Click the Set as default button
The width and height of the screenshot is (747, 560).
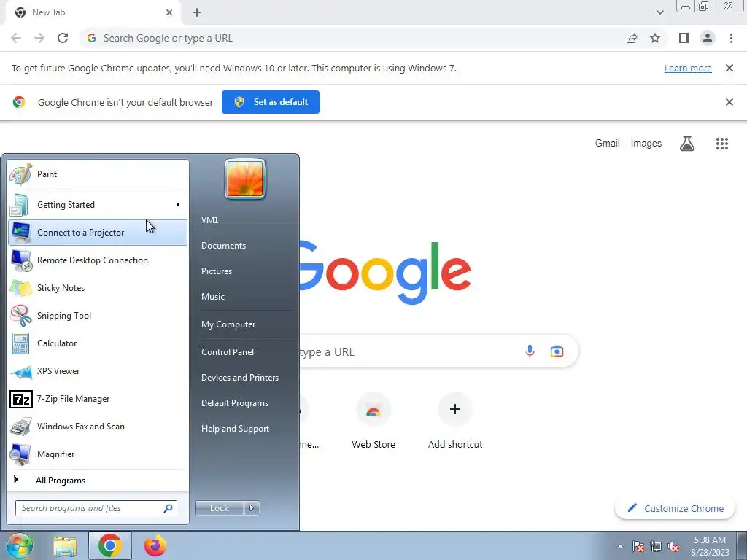click(271, 102)
